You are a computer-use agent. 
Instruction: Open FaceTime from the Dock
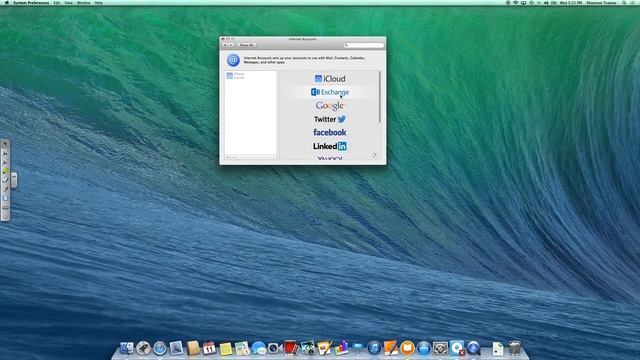pos(275,348)
